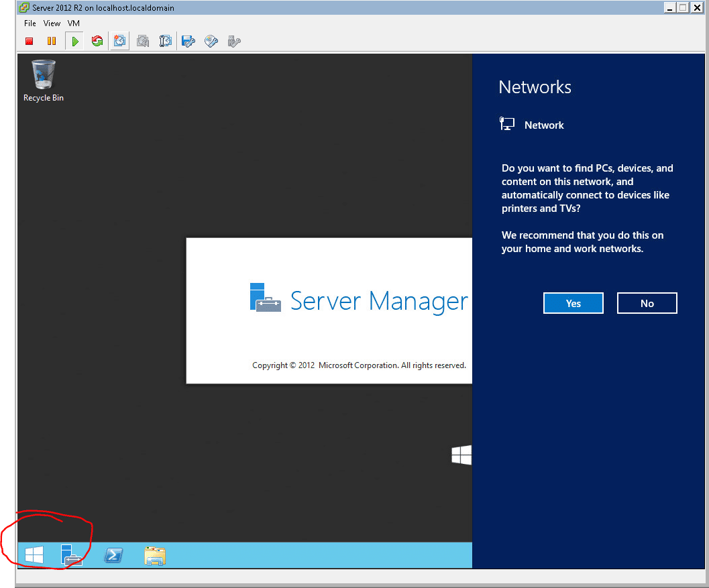Click the Windows Start button on the taskbar
Image resolution: width=709 pixels, height=588 pixels.
(x=34, y=555)
